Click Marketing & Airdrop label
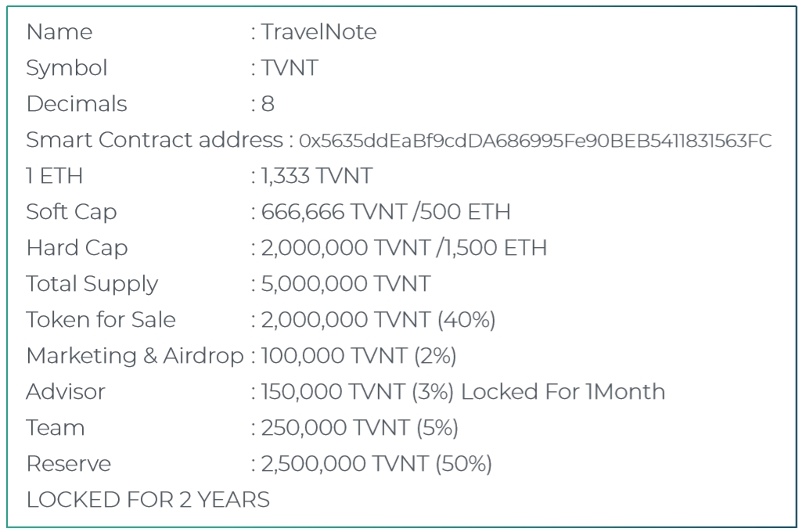This screenshot has width=803, height=532. coord(135,355)
